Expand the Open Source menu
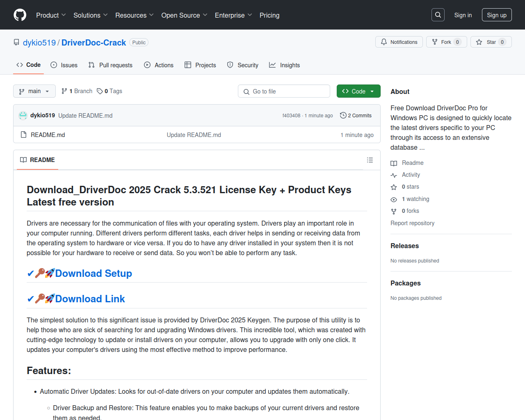This screenshot has height=420, width=525. point(185,15)
